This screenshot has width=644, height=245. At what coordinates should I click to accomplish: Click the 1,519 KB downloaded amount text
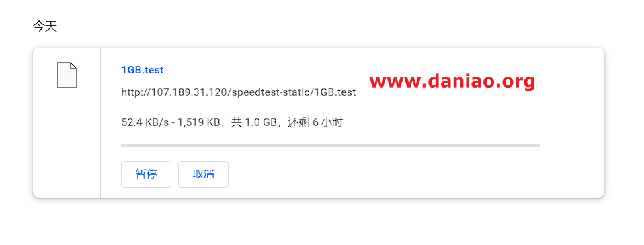tap(199, 123)
